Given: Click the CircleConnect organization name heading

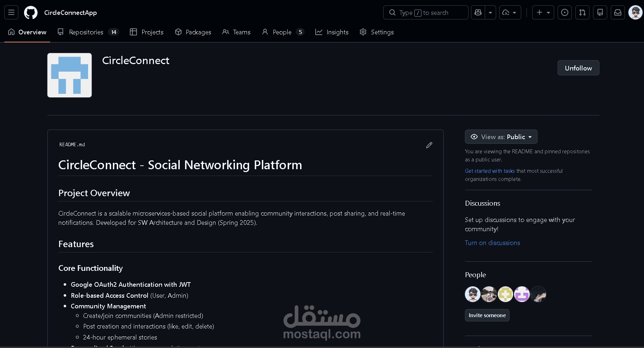Looking at the screenshot, I should pos(136,61).
